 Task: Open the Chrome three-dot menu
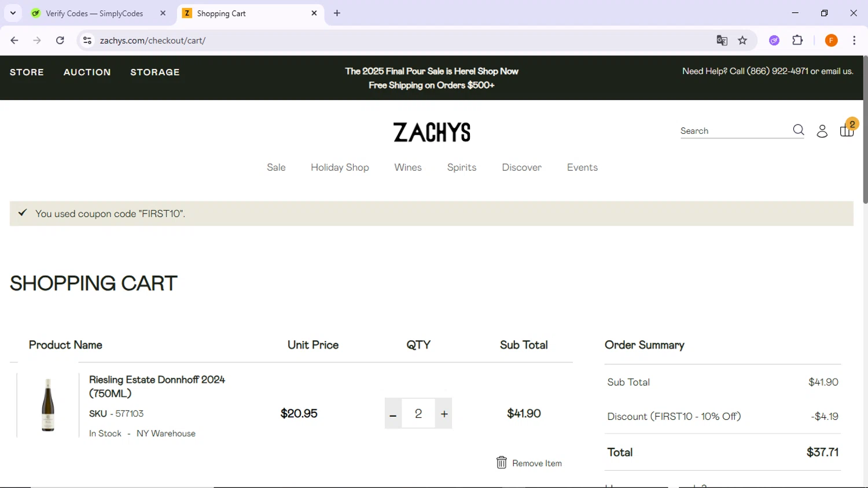coord(854,41)
